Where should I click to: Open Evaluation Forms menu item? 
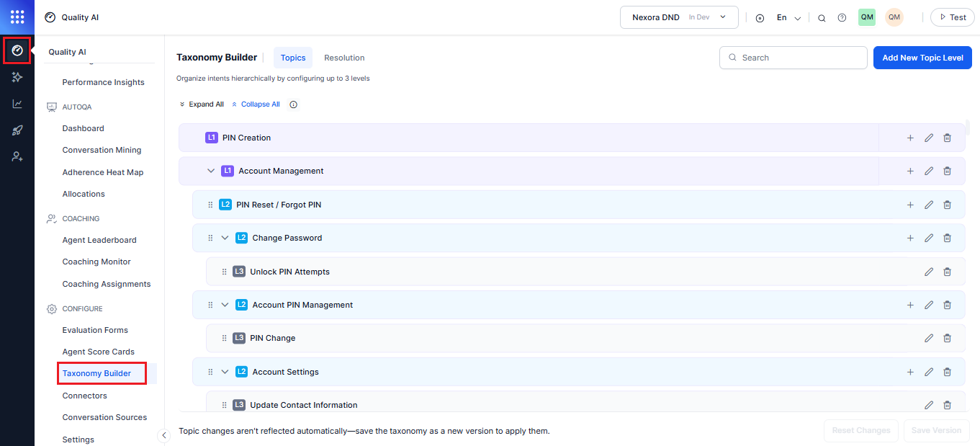(x=95, y=330)
